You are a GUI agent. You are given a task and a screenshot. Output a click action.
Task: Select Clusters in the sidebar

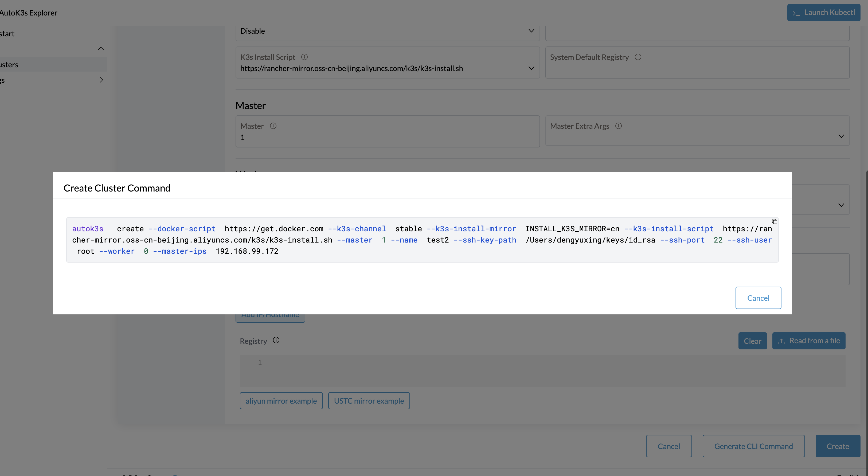(x=34, y=64)
